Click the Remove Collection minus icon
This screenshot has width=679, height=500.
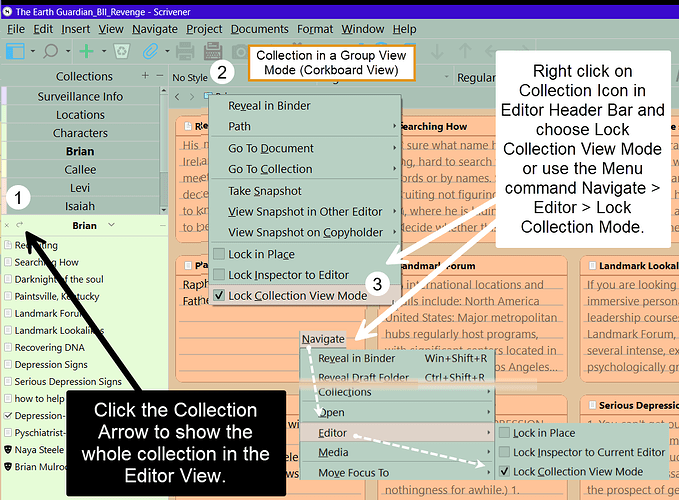tap(160, 75)
